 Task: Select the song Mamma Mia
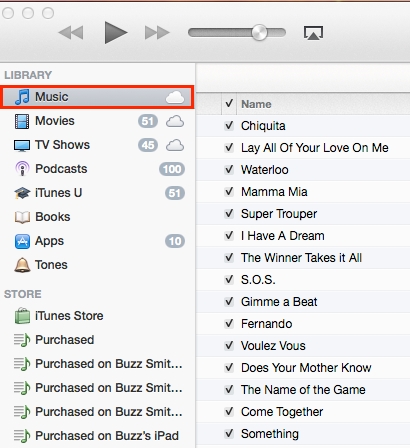274,192
